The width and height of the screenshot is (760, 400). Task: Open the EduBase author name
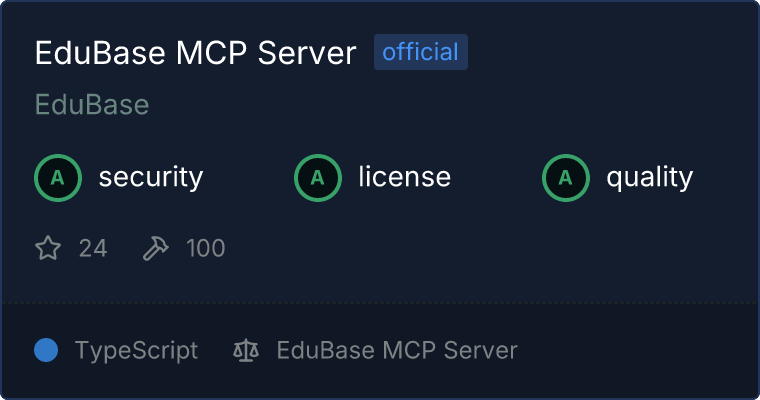(x=92, y=104)
